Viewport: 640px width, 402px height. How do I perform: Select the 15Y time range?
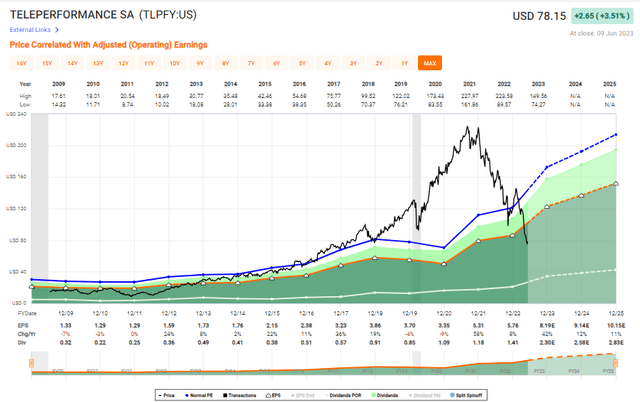(47, 63)
